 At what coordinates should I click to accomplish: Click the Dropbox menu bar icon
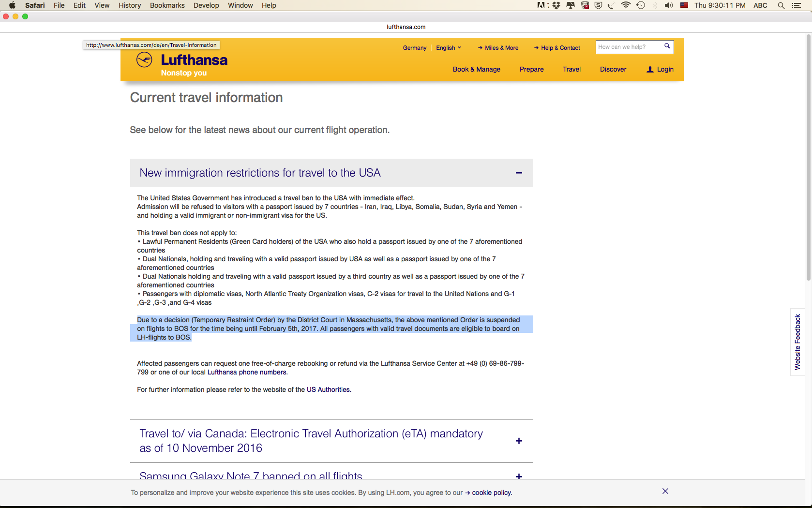(556, 5)
